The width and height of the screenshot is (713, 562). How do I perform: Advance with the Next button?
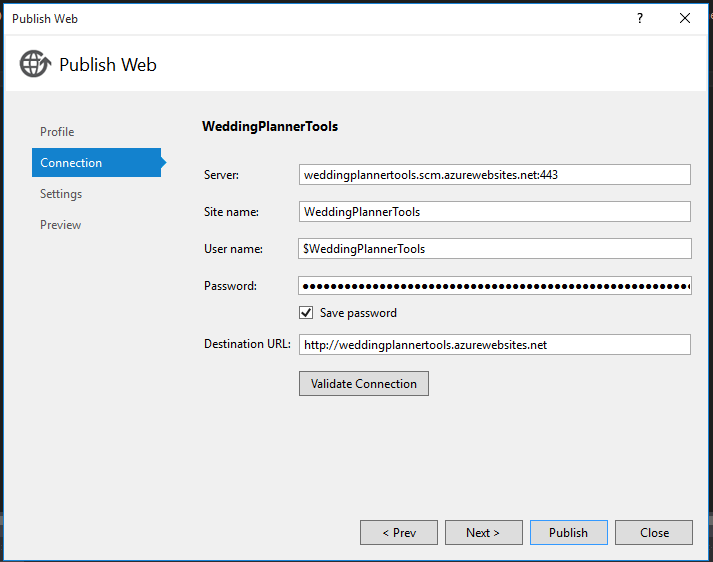coord(484,533)
